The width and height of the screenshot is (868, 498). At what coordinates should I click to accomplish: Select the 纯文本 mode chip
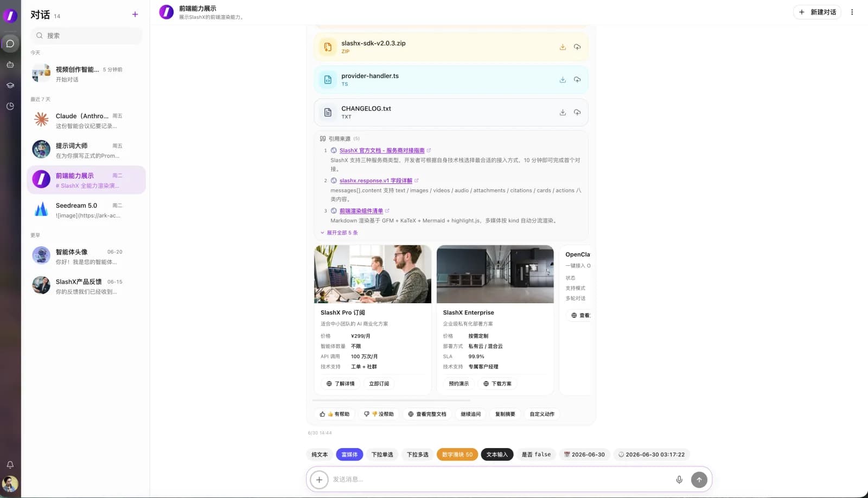[x=320, y=455]
